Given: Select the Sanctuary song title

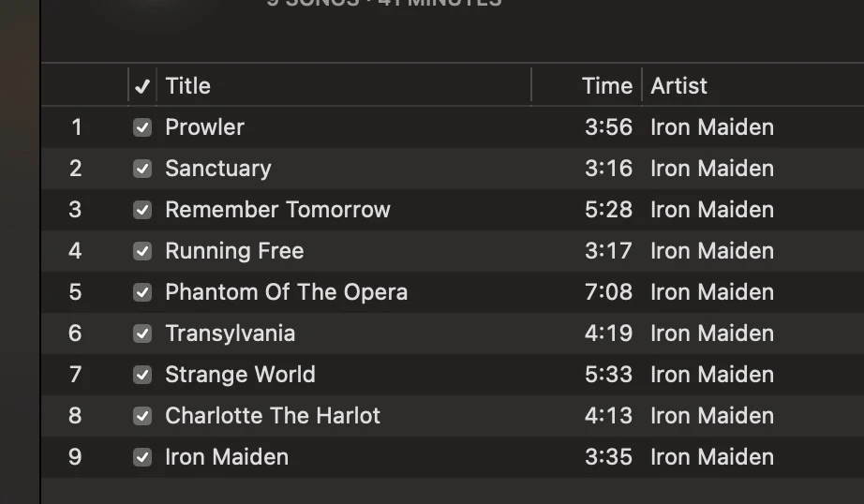Looking at the screenshot, I should [218, 169].
